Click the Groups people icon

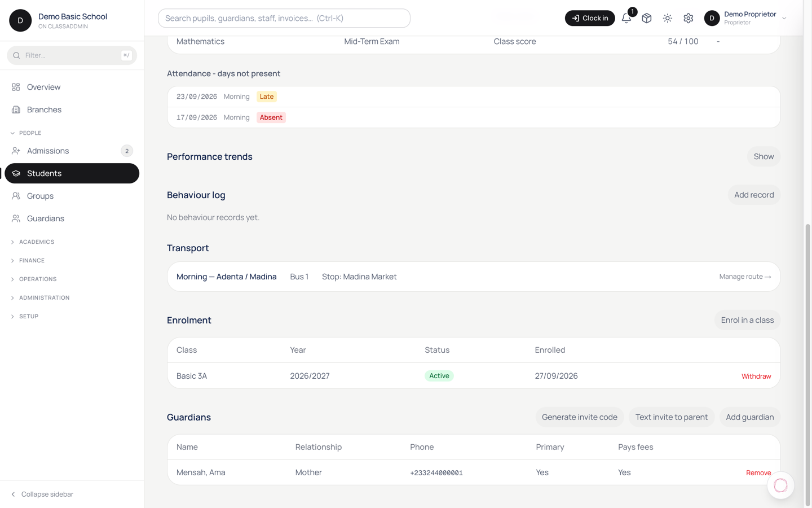pos(16,196)
